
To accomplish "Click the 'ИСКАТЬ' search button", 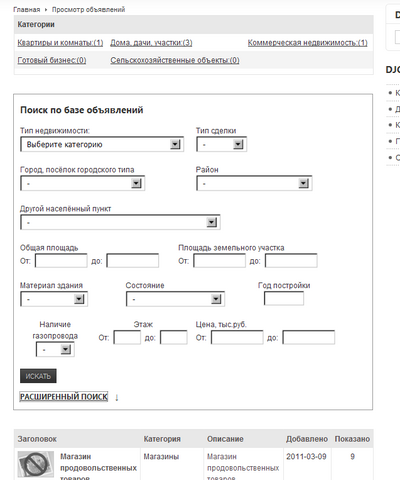I will point(38,376).
